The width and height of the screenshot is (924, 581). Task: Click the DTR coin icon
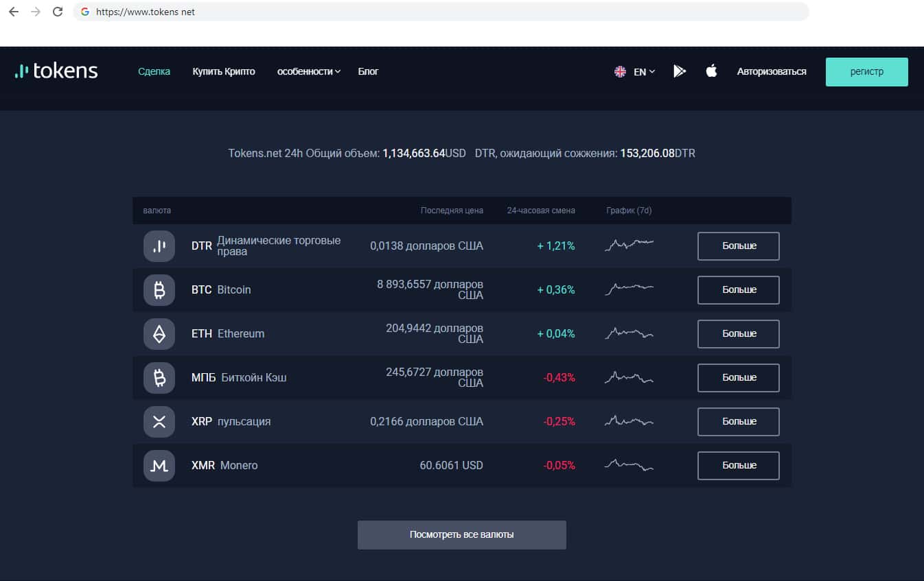[x=159, y=246]
